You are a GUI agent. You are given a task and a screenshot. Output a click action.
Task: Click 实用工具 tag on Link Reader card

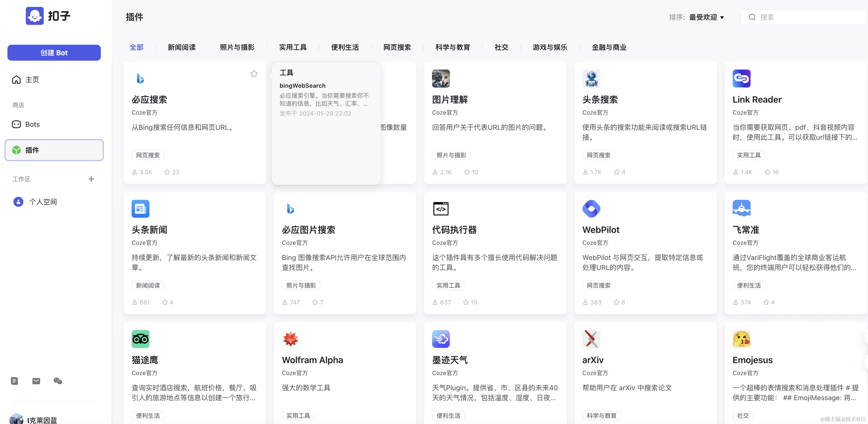click(x=749, y=155)
